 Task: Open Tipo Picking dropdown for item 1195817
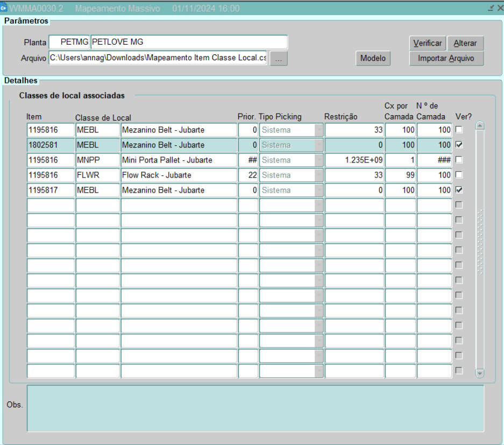(x=319, y=190)
